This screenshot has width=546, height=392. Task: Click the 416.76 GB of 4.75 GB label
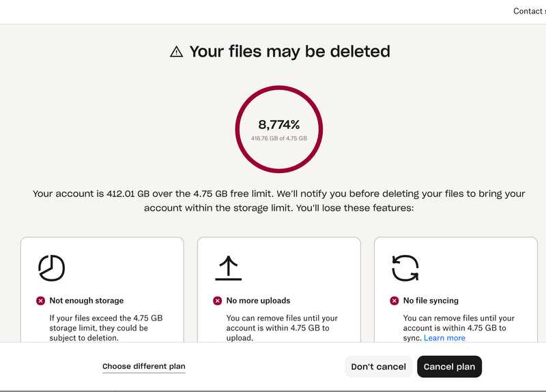tap(278, 138)
